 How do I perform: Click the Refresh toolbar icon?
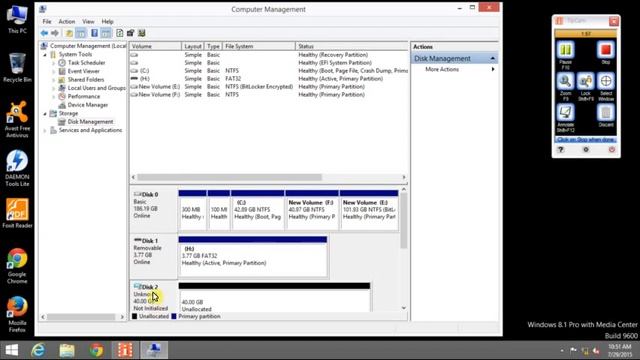point(120,33)
